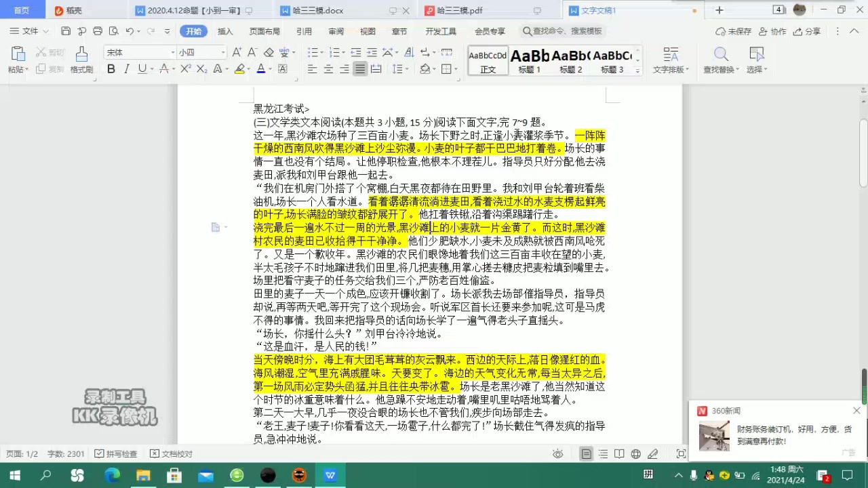Open the numbered list dropdown

pyautogui.click(x=343, y=52)
